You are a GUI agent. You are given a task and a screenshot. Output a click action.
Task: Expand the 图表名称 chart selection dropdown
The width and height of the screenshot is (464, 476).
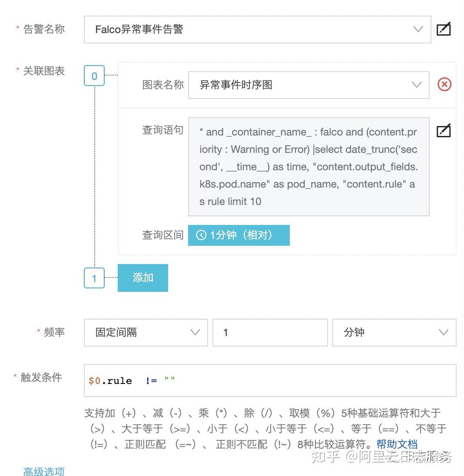pos(416,85)
